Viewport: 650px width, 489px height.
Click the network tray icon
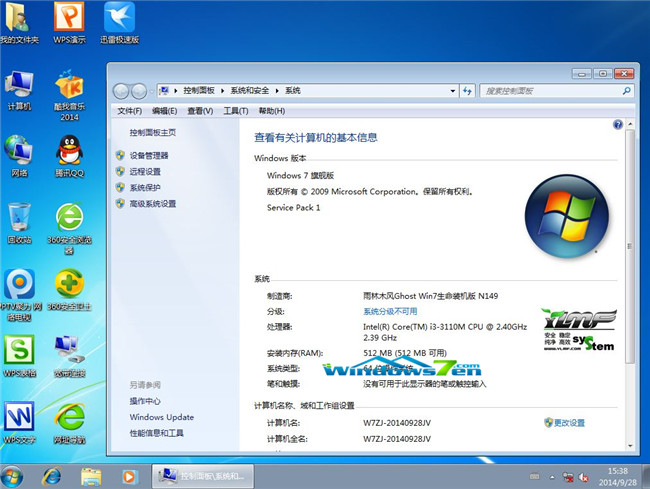pyautogui.click(x=568, y=477)
